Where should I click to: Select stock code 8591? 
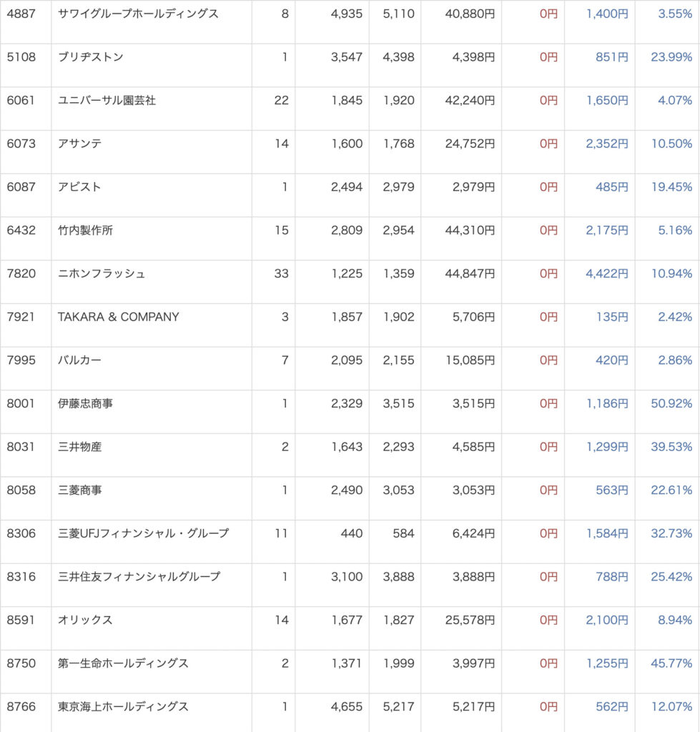(21, 620)
